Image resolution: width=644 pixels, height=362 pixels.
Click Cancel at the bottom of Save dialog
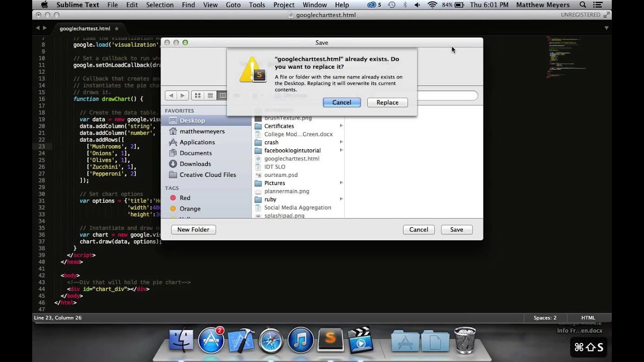[x=419, y=230]
